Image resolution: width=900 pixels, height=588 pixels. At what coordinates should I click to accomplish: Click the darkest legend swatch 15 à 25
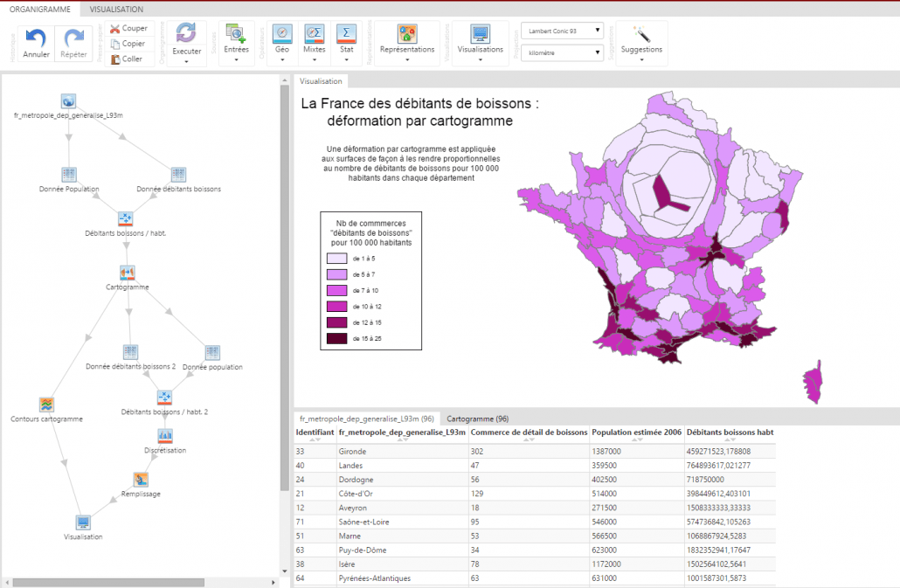tap(337, 338)
